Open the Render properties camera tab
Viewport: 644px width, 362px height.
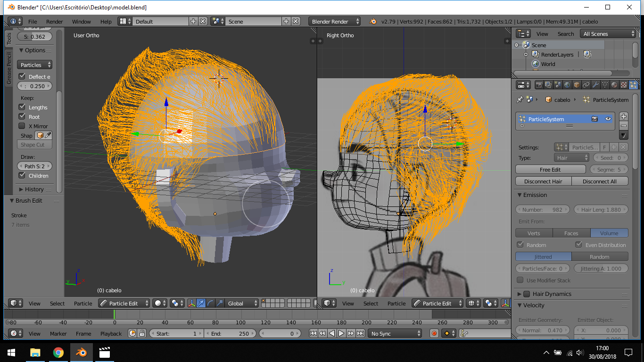pyautogui.click(x=539, y=85)
